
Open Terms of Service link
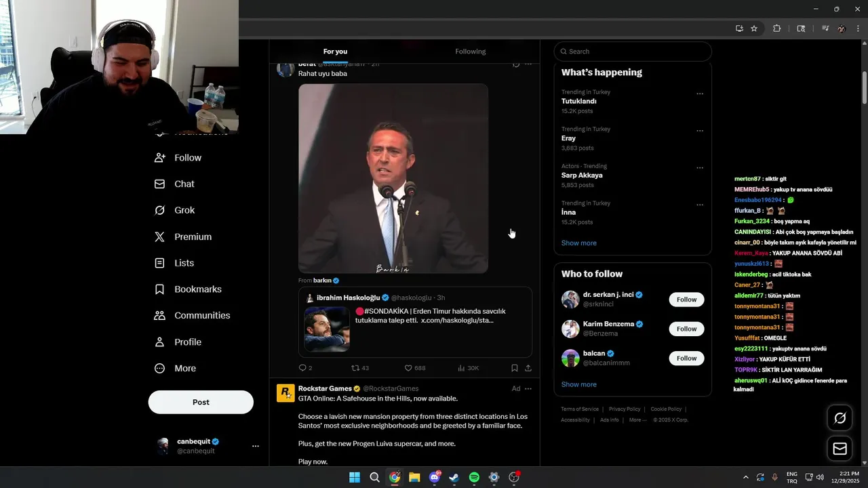[580, 409]
